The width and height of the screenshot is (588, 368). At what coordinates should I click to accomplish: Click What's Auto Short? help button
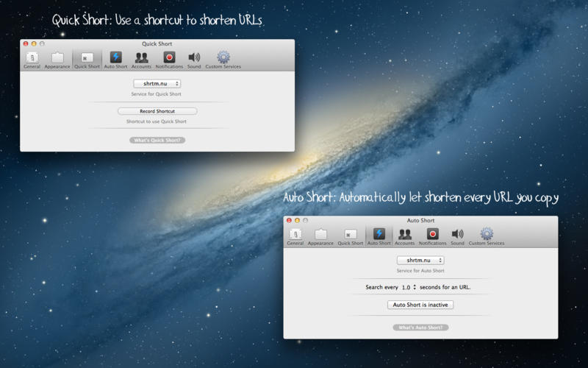pyautogui.click(x=420, y=328)
